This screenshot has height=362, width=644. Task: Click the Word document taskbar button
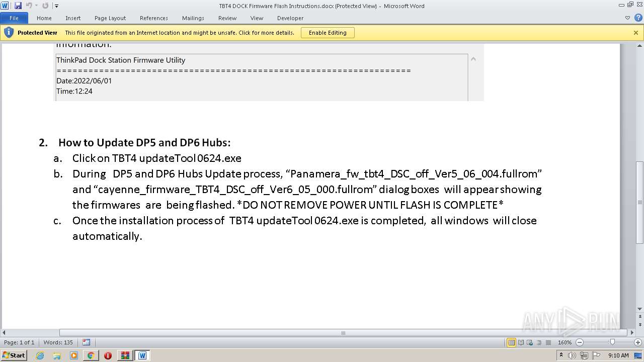click(142, 355)
